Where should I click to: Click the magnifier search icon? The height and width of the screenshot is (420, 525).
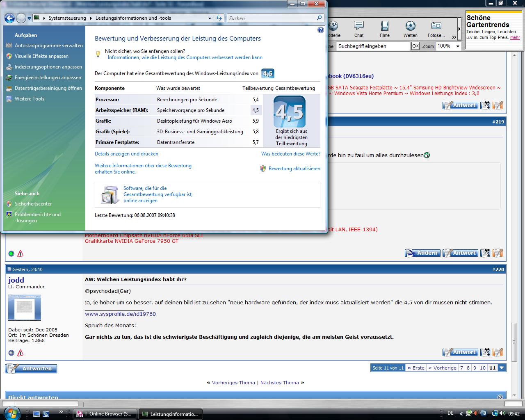click(319, 18)
